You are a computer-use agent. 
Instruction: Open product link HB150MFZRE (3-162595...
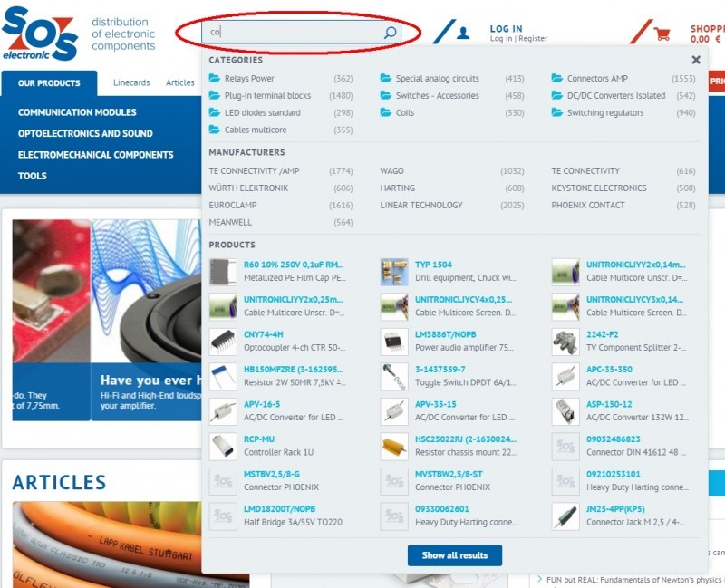[x=294, y=370]
